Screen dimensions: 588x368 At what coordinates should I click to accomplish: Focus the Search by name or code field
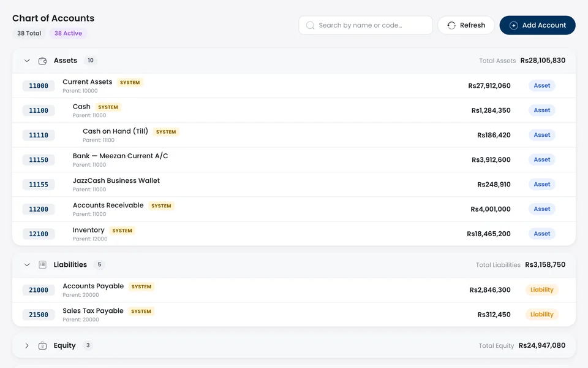click(366, 25)
